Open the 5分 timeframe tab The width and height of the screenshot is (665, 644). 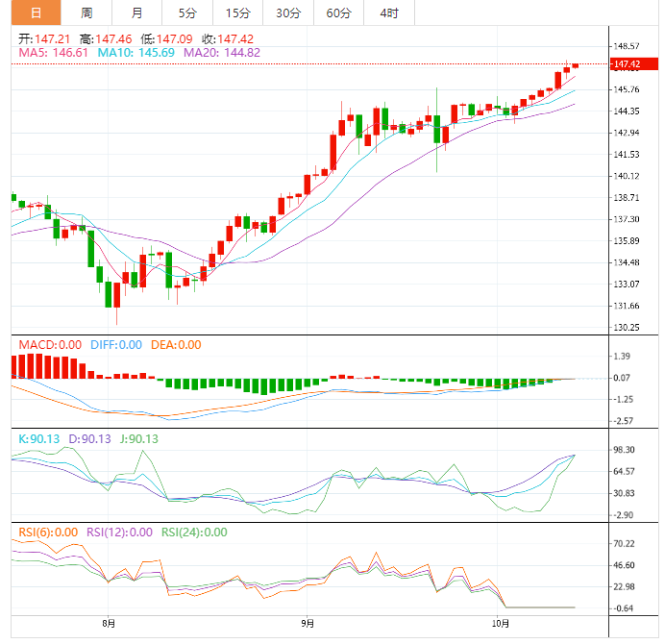pyautogui.click(x=187, y=12)
